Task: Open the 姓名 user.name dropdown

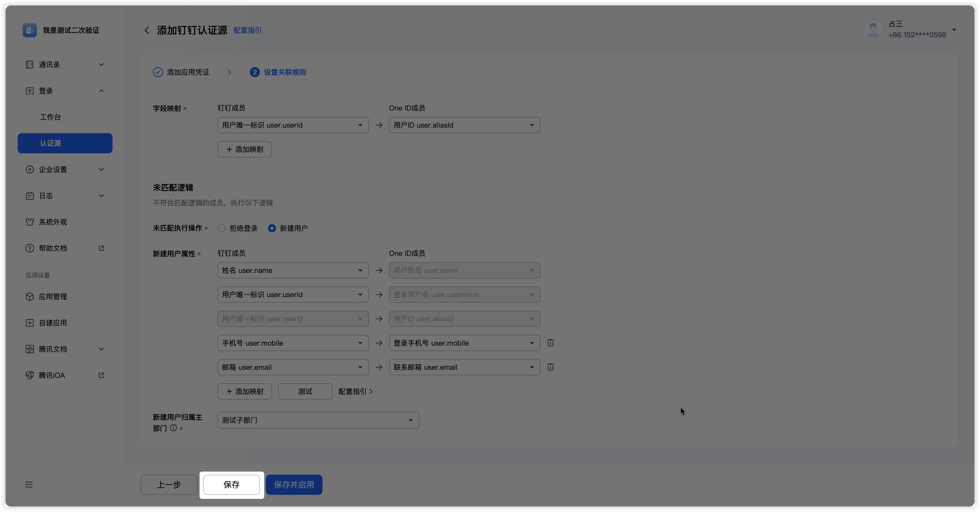Action: pyautogui.click(x=292, y=270)
